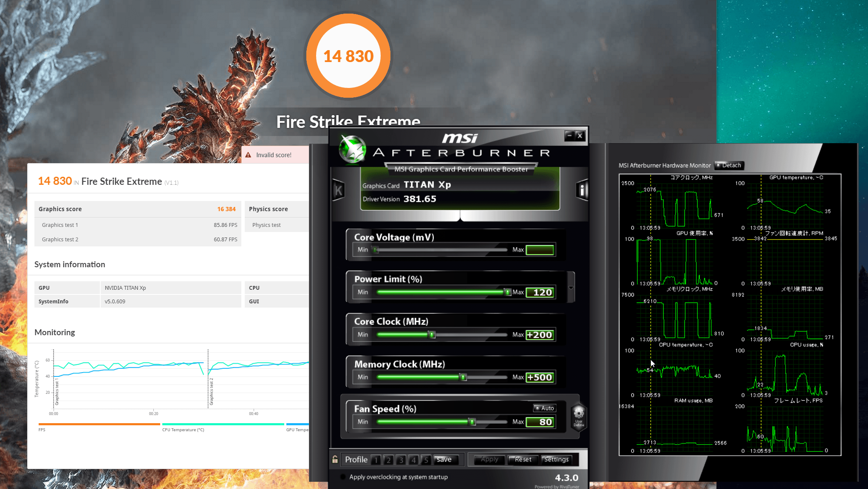Close the Afterburner window
This screenshot has width=868, height=489.
coord(580,136)
